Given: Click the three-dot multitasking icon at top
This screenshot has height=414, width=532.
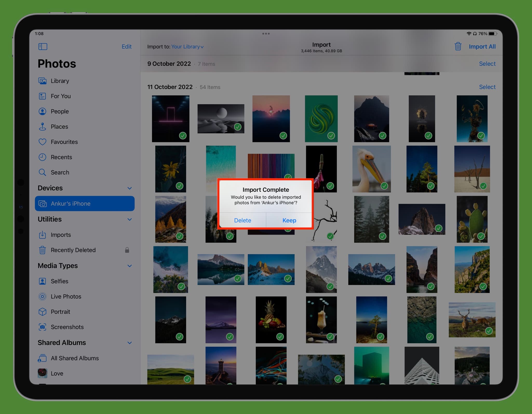Looking at the screenshot, I should 266,34.
